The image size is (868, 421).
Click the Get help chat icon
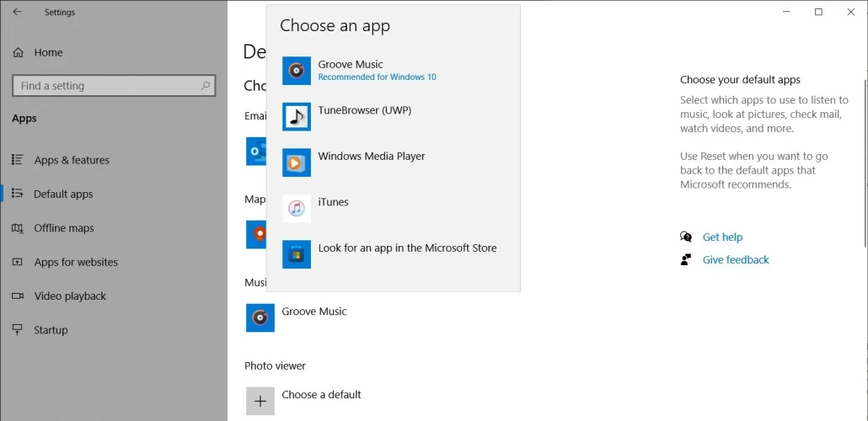coord(686,237)
